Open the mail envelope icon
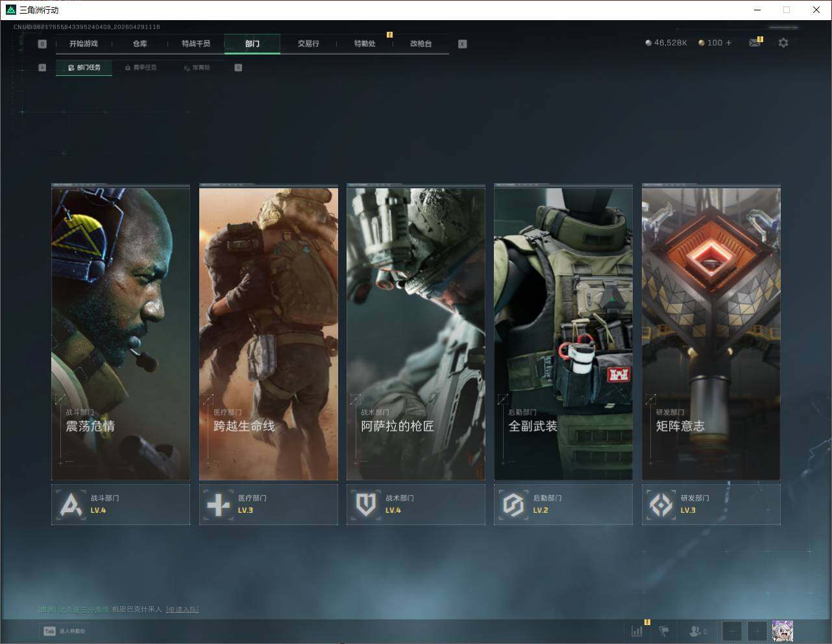Screen dimensions: 832x644 (x=755, y=43)
